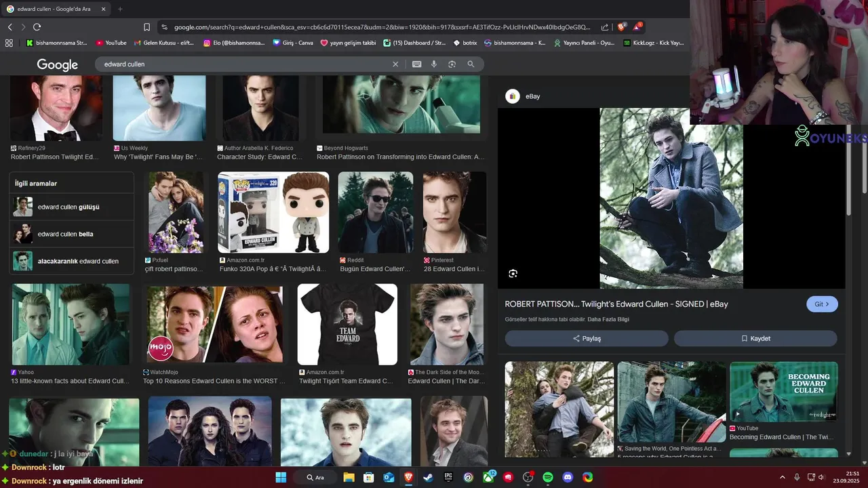
Task: Bookmark this page using the bookmark icon
Action: [x=146, y=27]
